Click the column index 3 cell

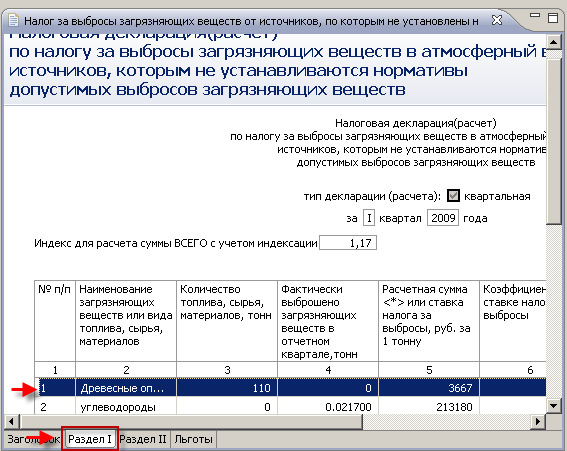click(x=227, y=370)
